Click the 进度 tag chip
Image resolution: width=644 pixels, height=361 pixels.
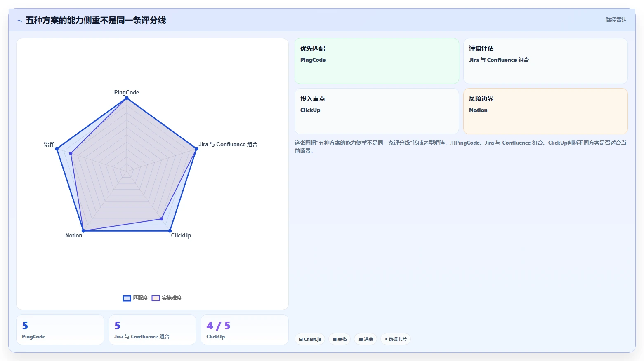point(366,339)
